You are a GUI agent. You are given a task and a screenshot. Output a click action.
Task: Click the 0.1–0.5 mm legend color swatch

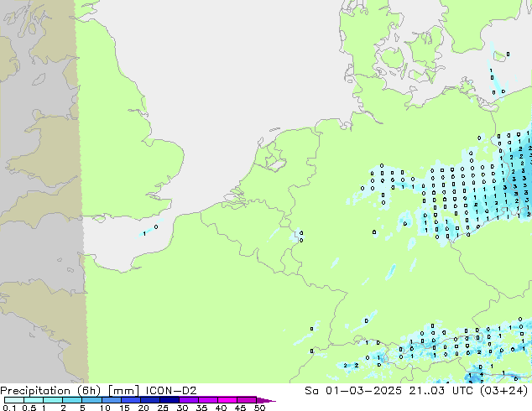(14, 400)
